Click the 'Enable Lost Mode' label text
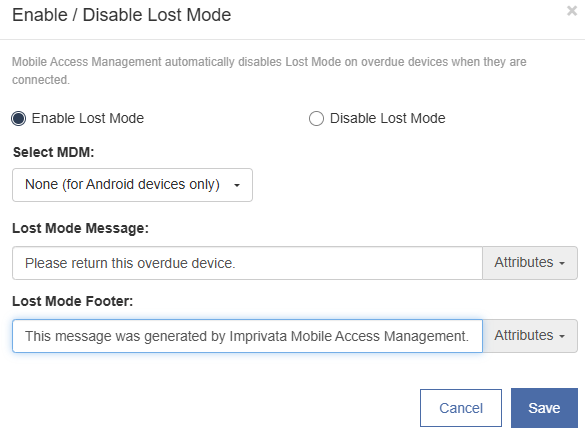The width and height of the screenshot is (585, 442). (x=88, y=118)
